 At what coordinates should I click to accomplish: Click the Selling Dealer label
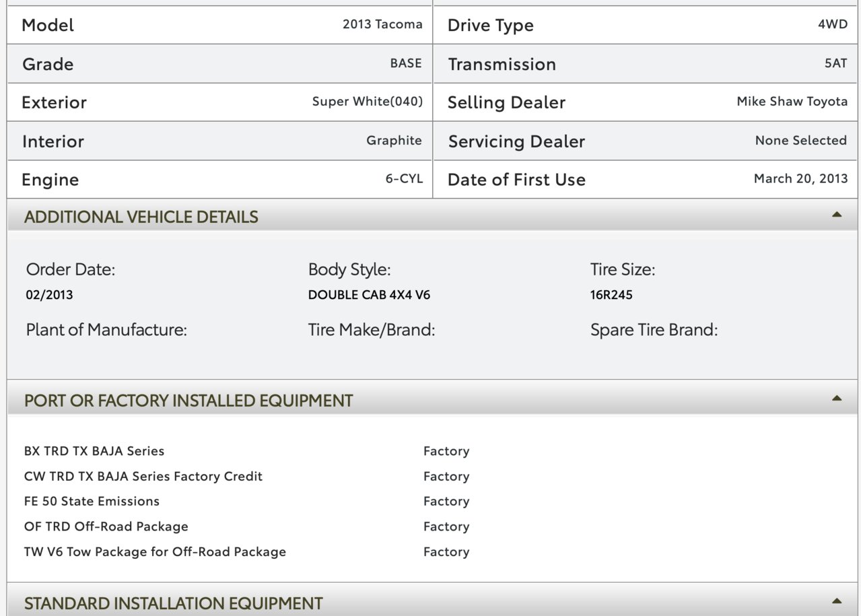point(507,103)
